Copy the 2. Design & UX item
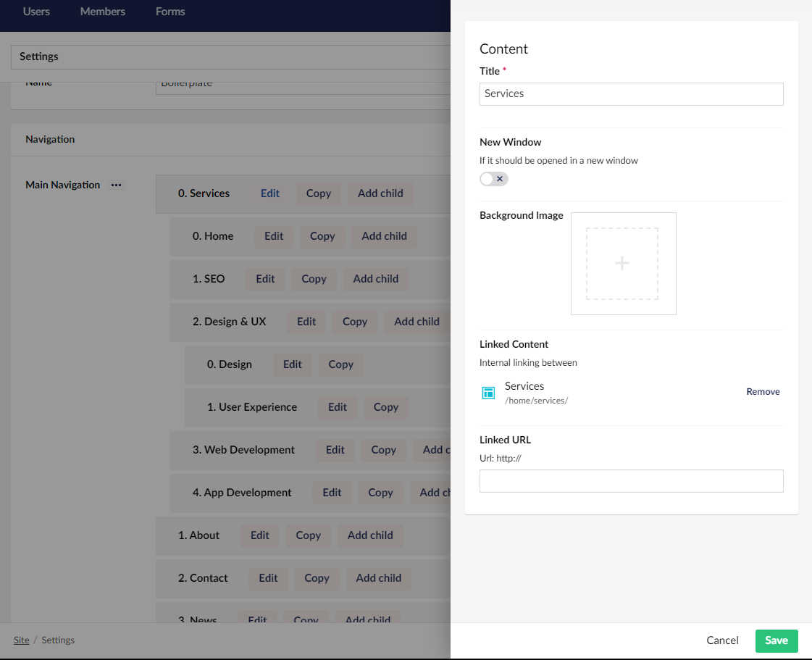Image resolution: width=812 pixels, height=660 pixels. pos(355,322)
